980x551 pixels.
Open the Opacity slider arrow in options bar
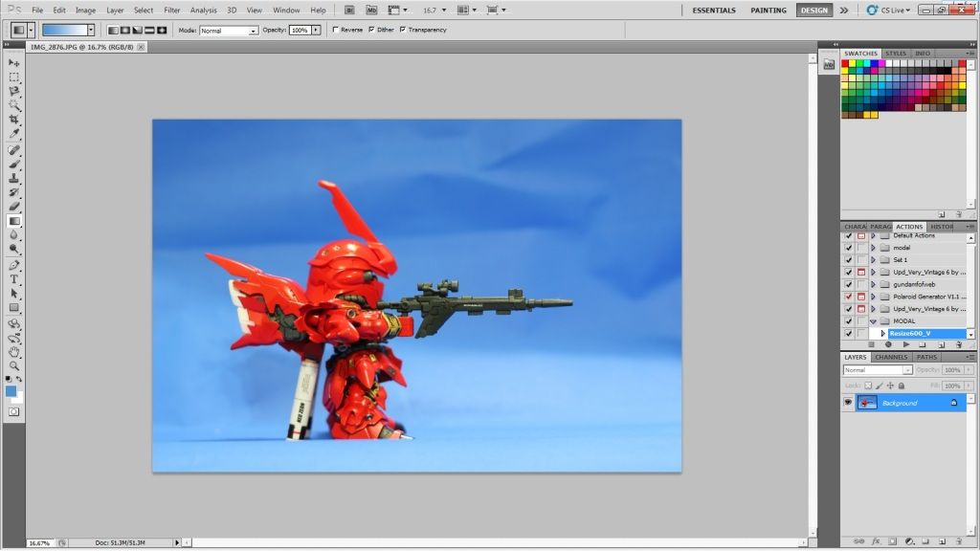pos(316,30)
